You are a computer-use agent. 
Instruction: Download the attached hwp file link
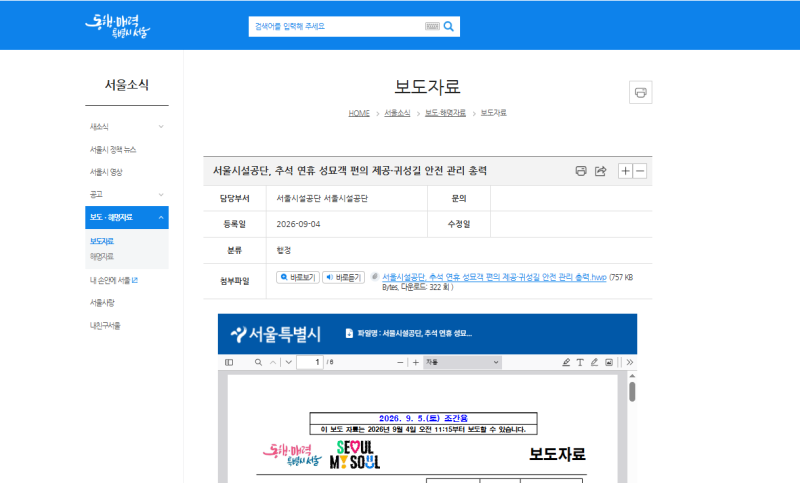pos(494,277)
